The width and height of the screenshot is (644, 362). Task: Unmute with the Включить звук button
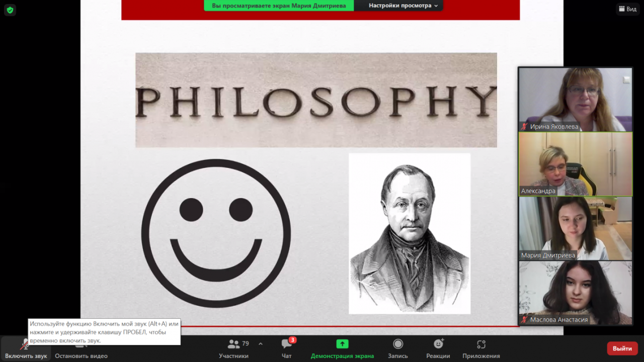click(x=26, y=348)
